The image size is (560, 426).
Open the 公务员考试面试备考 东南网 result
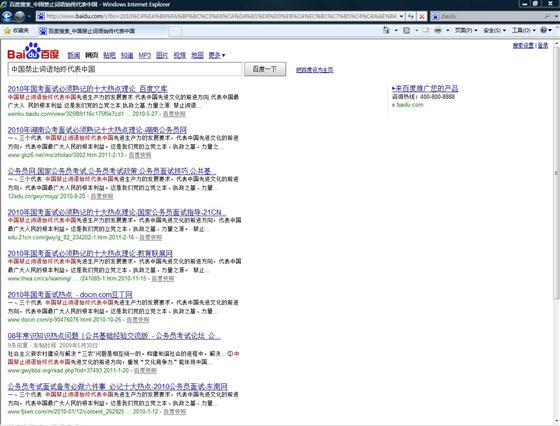click(x=118, y=386)
